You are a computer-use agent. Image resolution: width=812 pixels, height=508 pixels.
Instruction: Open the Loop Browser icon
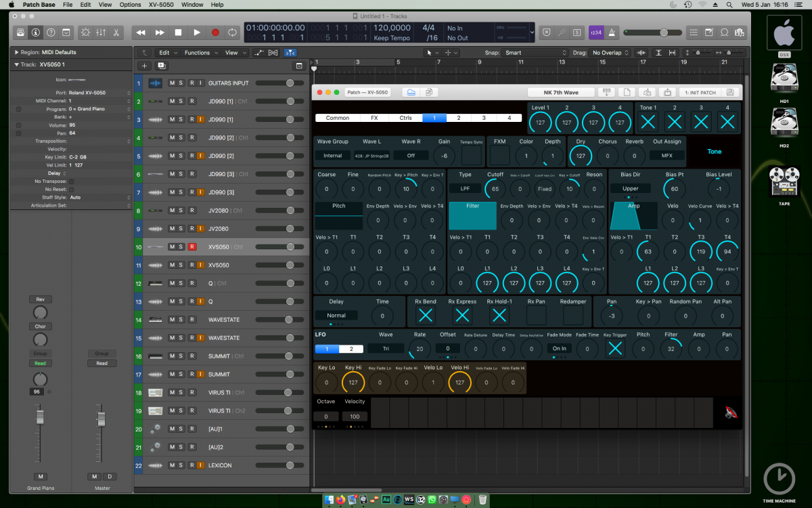tap(724, 32)
